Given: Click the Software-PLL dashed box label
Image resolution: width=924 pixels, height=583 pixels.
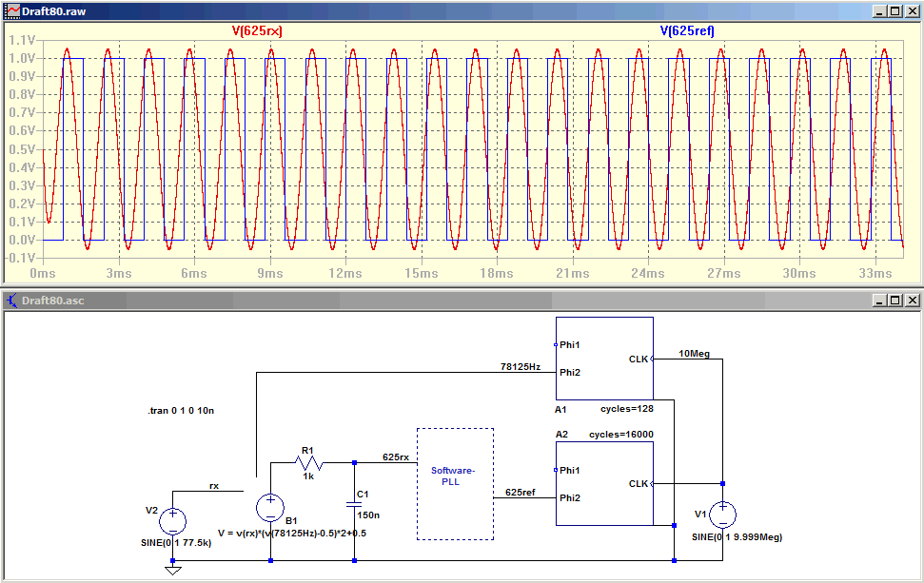Looking at the screenshot, I should [453, 476].
